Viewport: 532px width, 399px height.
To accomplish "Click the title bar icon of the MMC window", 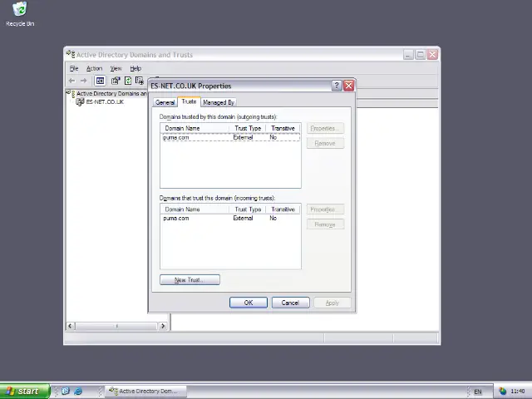I will (71, 54).
